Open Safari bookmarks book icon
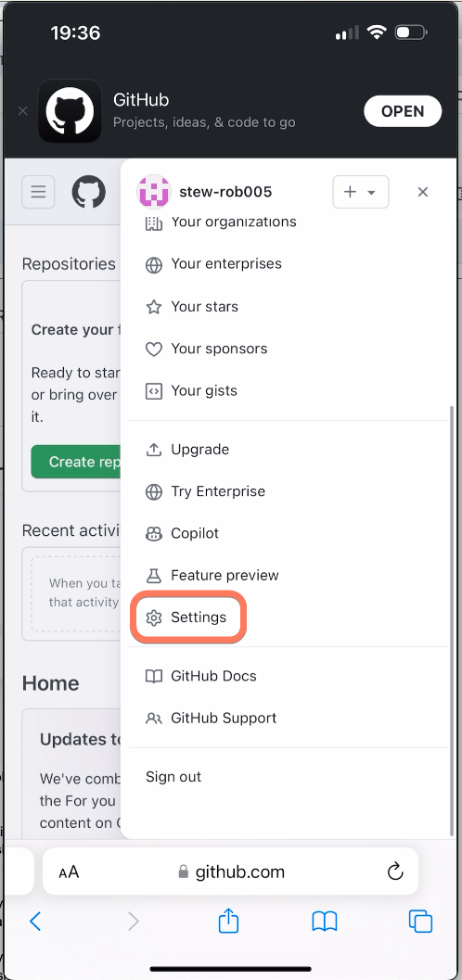This screenshot has width=462, height=980. click(x=325, y=922)
